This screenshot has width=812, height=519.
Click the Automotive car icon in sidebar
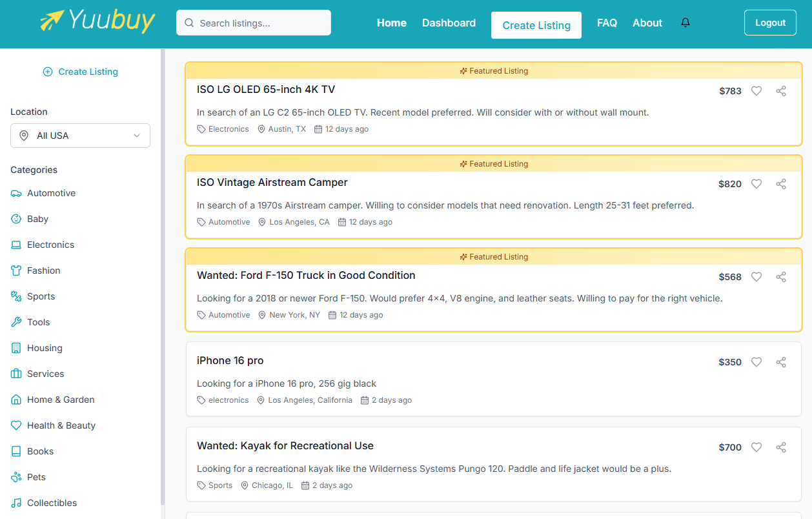click(16, 193)
